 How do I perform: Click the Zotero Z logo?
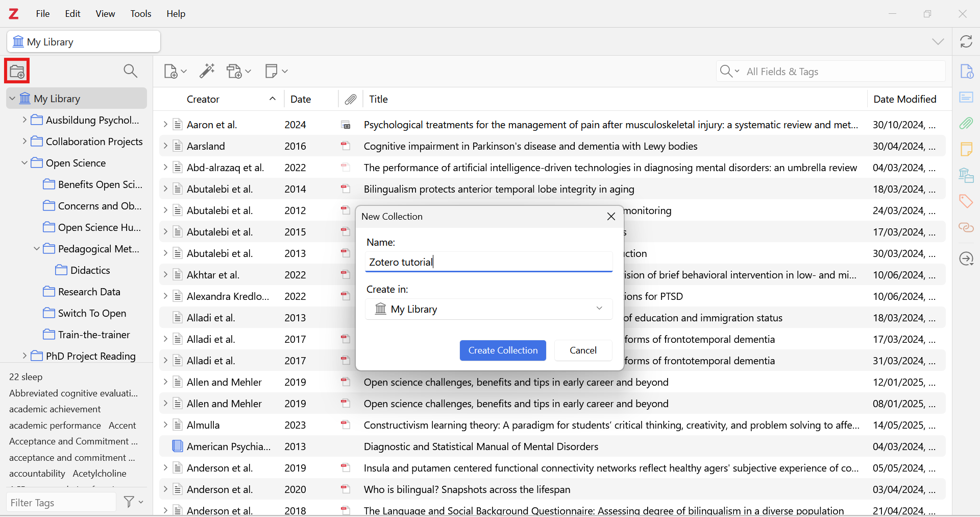coord(14,14)
